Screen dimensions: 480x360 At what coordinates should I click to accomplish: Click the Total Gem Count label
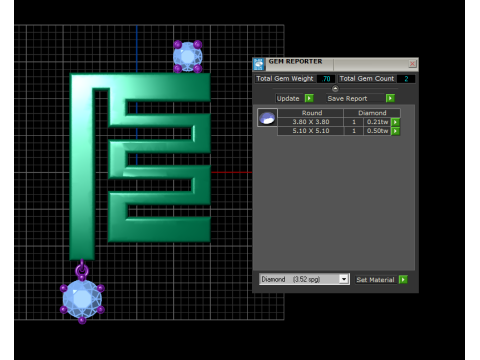click(367, 79)
